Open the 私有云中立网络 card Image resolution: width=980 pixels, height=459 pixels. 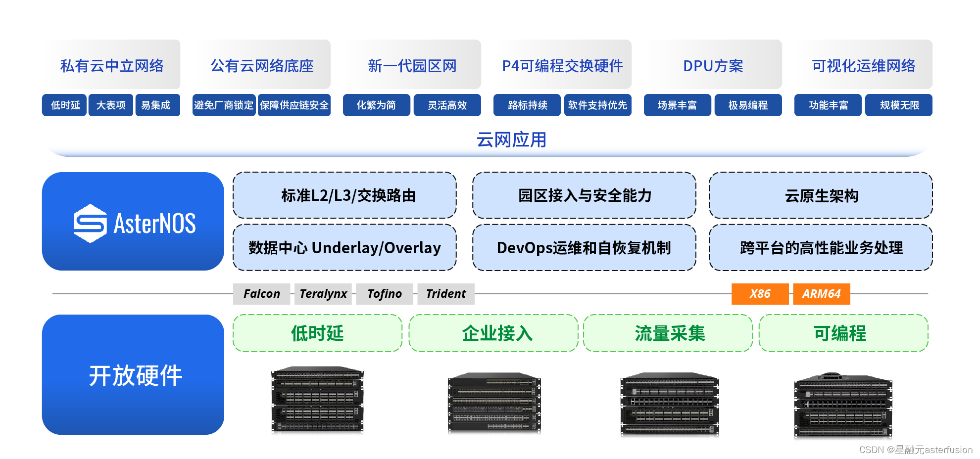click(111, 65)
